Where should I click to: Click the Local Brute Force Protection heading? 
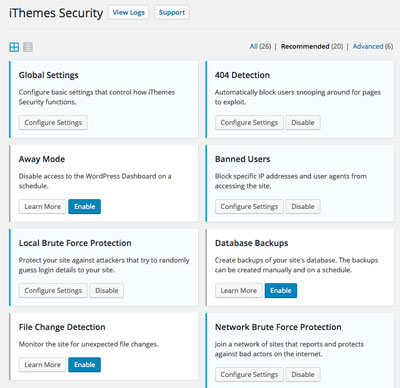[x=75, y=243]
